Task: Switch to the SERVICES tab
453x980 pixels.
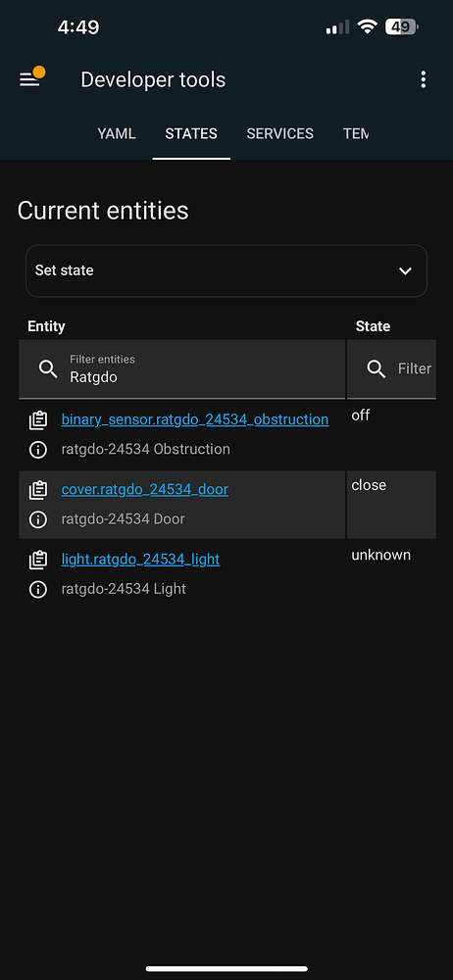Action: tap(279, 133)
